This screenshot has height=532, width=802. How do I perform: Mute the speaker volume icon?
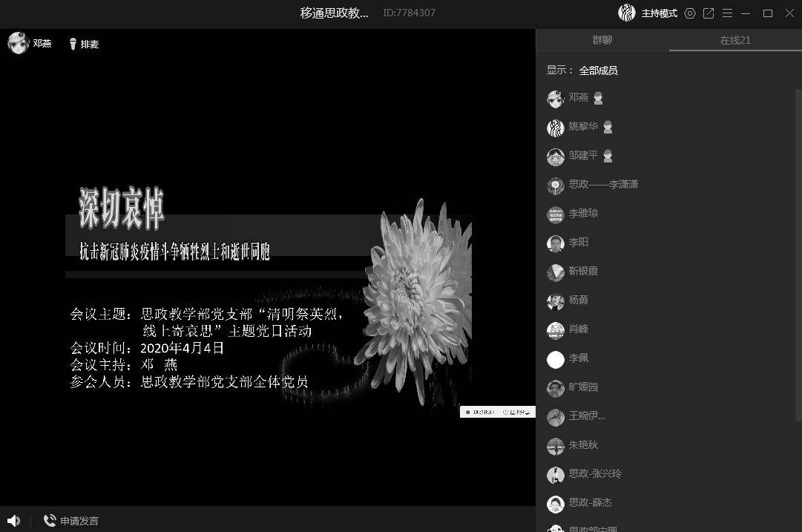14,521
